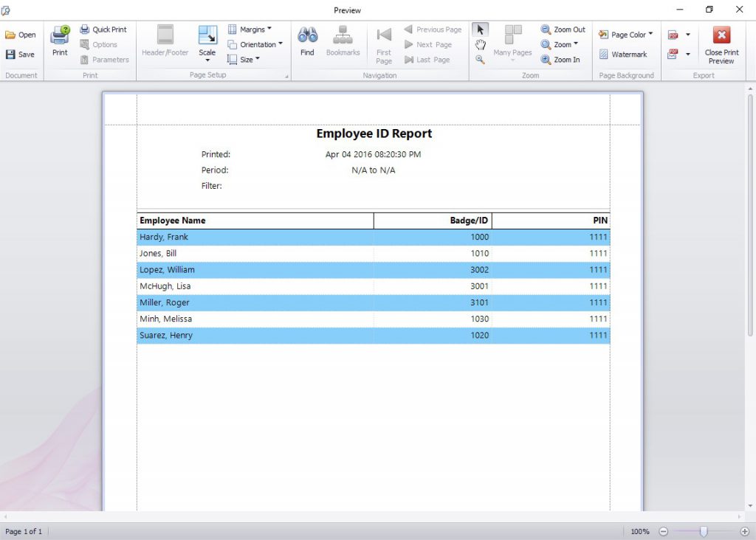The width and height of the screenshot is (756, 540).
Task: Open the Find tool
Action: point(307,41)
